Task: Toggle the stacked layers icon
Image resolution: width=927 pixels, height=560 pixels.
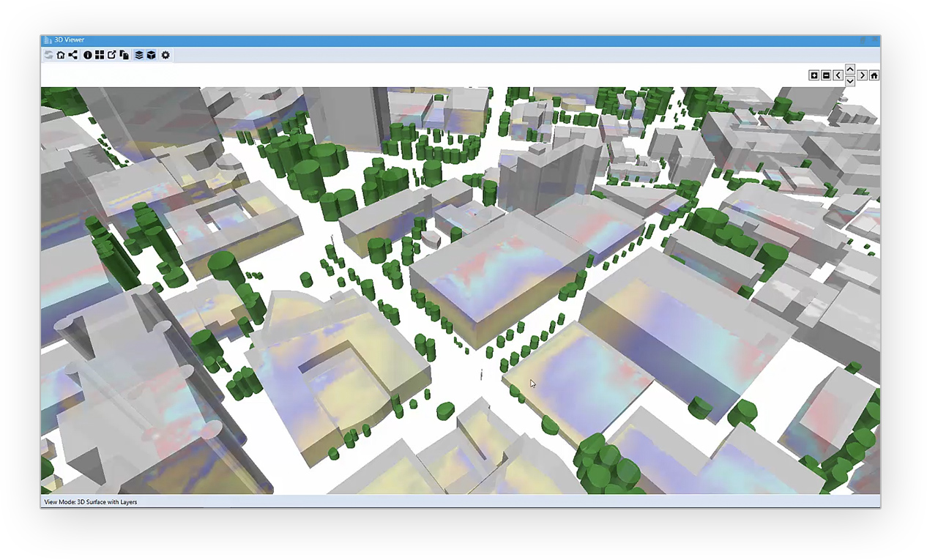Action: 139,55
